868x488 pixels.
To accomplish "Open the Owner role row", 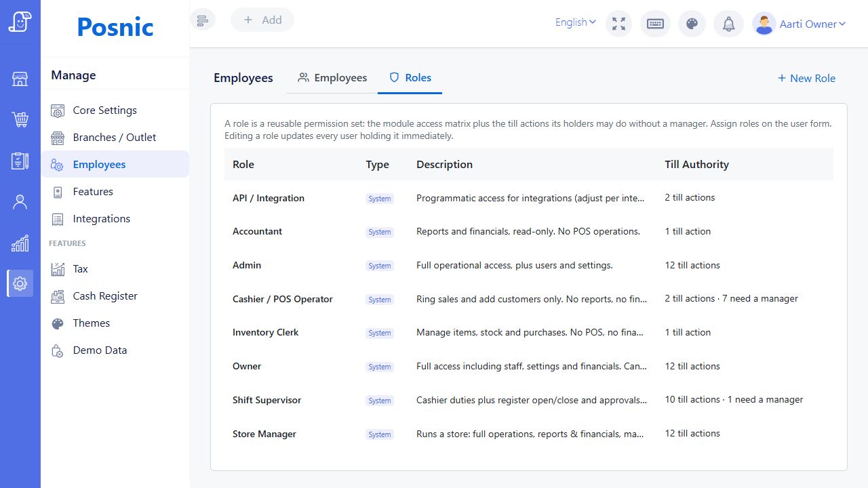I will click(x=528, y=366).
